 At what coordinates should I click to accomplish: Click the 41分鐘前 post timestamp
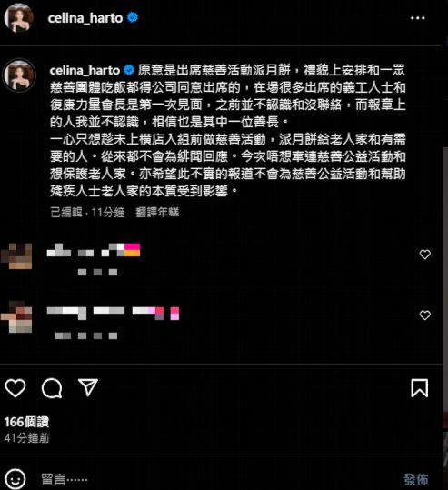27,438
